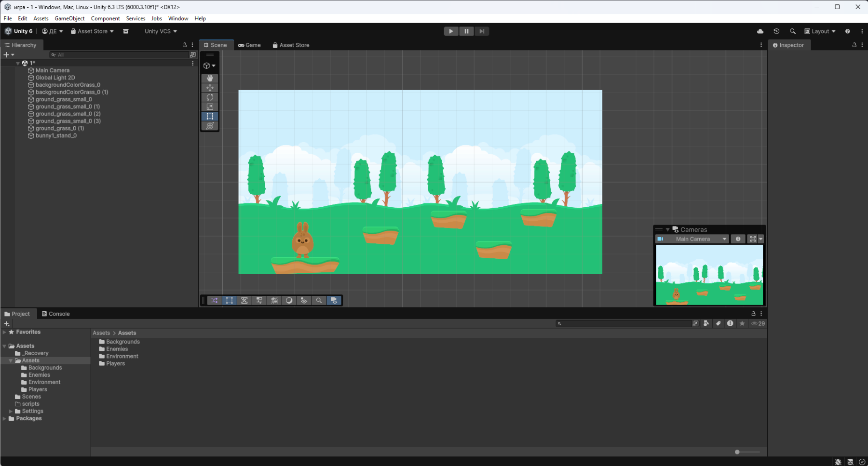Image resolution: width=868 pixels, height=466 pixels.
Task: Select the Transform tool in Scene toolbar
Action: point(210,126)
